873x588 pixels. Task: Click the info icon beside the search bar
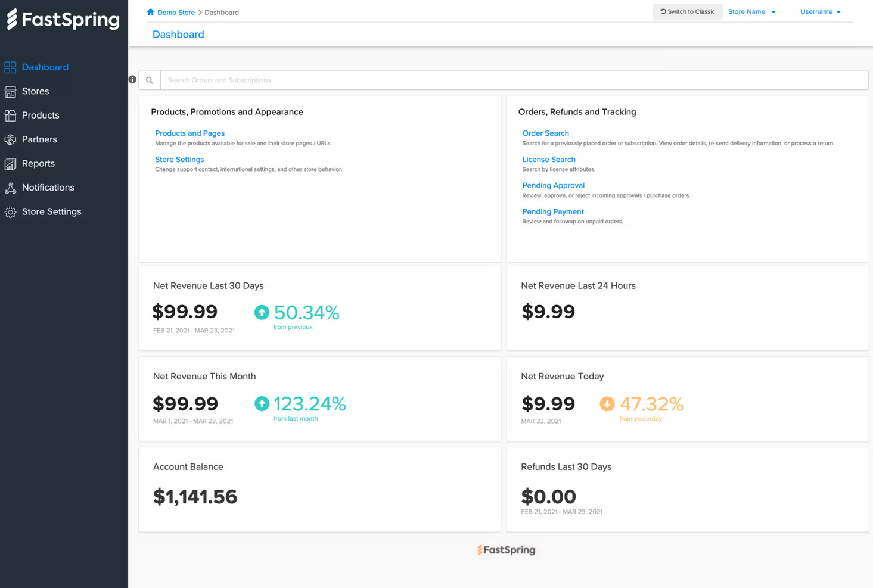(132, 79)
